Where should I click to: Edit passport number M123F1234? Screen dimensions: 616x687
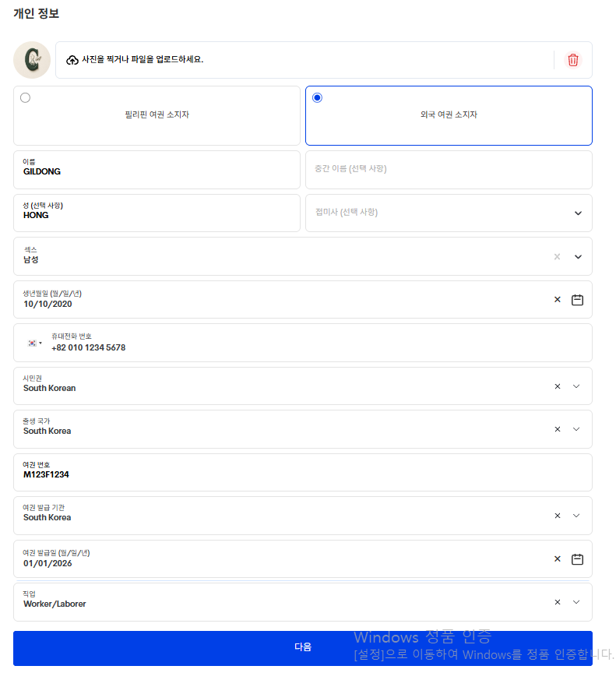coord(303,472)
